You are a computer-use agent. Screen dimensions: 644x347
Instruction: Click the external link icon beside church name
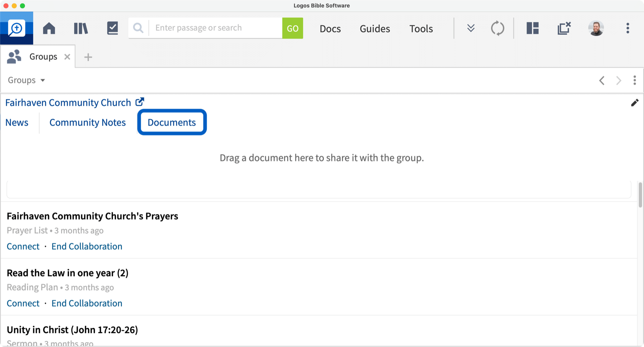coord(140,102)
